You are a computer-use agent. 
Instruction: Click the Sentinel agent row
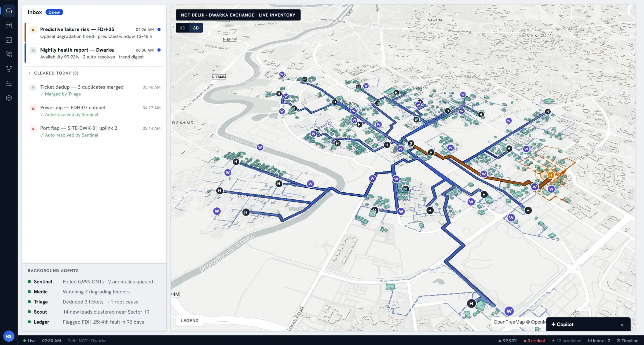click(x=94, y=282)
